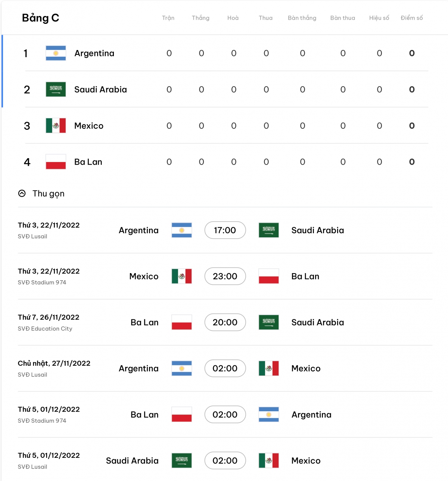448x481 pixels.
Task: Click the Ba Lan flag in the 01/12 match
Action: tap(181, 414)
